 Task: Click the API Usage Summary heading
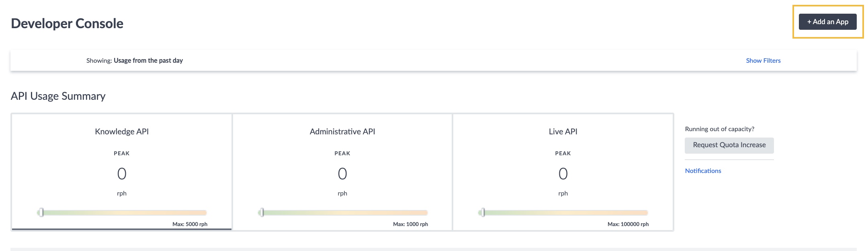point(58,96)
